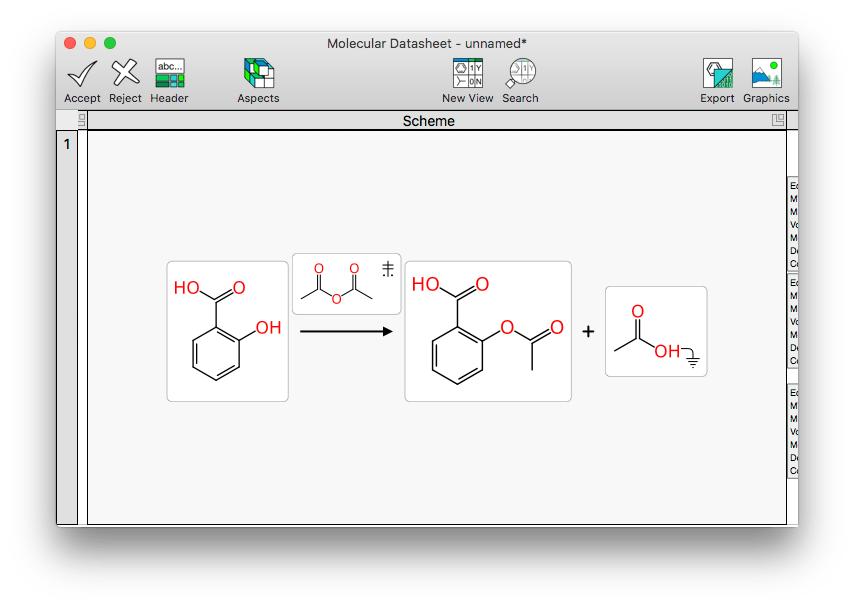This screenshot has width=854, height=607.
Task: Open the Header tool
Action: tap(169, 74)
